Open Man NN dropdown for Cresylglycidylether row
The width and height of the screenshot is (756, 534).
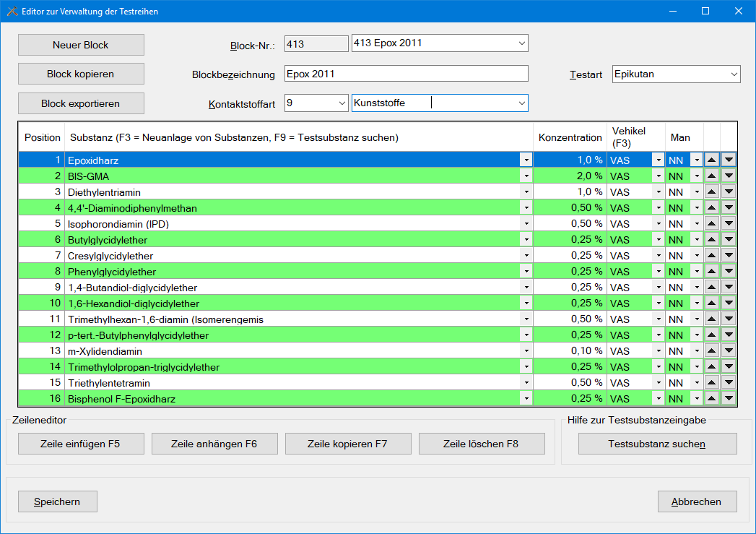[x=696, y=255]
